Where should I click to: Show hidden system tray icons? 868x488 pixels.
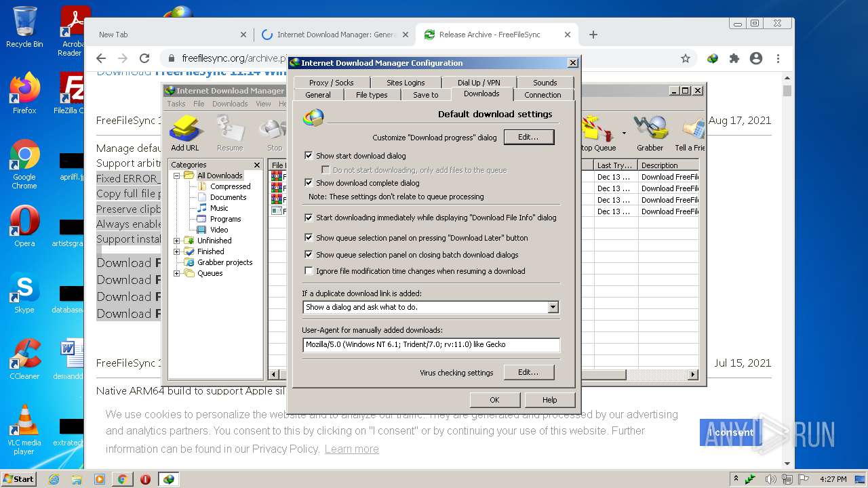[736, 479]
